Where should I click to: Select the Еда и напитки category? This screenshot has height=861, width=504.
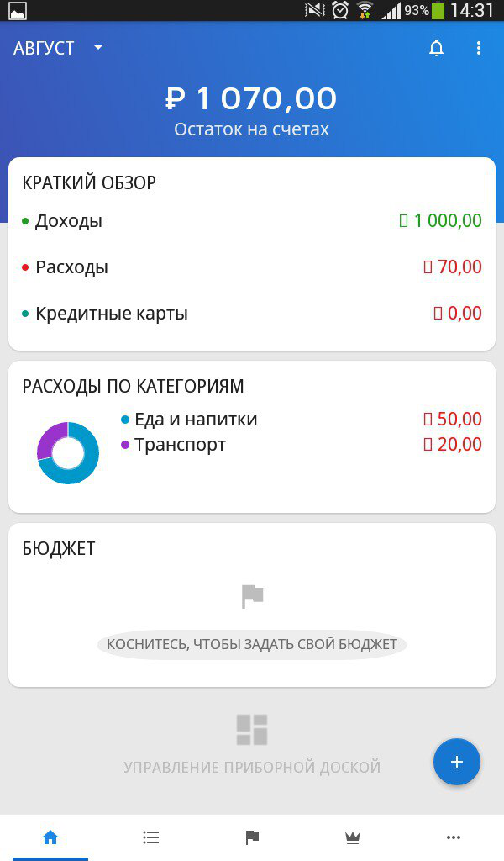(x=196, y=420)
